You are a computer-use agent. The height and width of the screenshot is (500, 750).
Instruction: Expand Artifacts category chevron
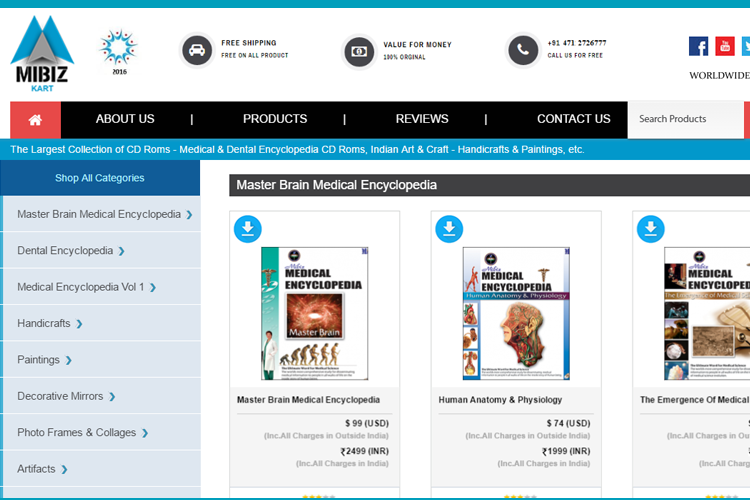[x=64, y=469]
